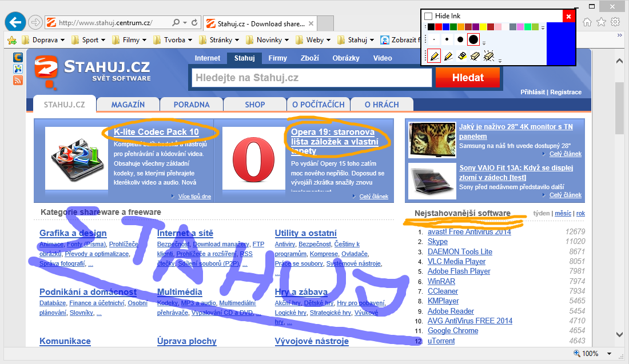Viewport: 629px width, 364px height.
Task: Open the DAEMON Tools Lite link
Action: (460, 252)
